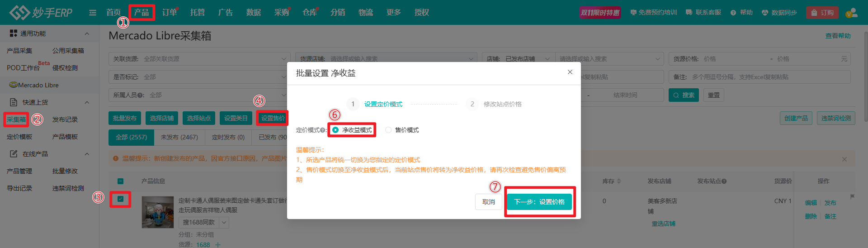Viewport: 868px width, 248px height.
Task: Open 联系客服 chat link
Action: point(703,13)
